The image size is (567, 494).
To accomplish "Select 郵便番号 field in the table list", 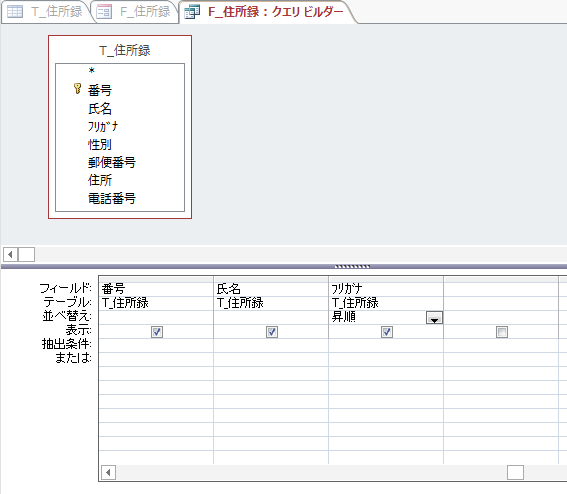I will 112,162.
